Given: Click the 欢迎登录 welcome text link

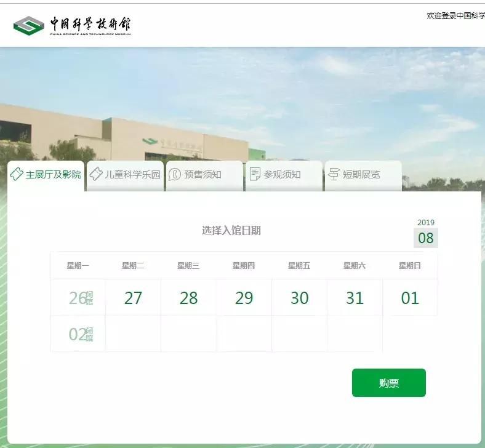Looking at the screenshot, I should (x=455, y=16).
